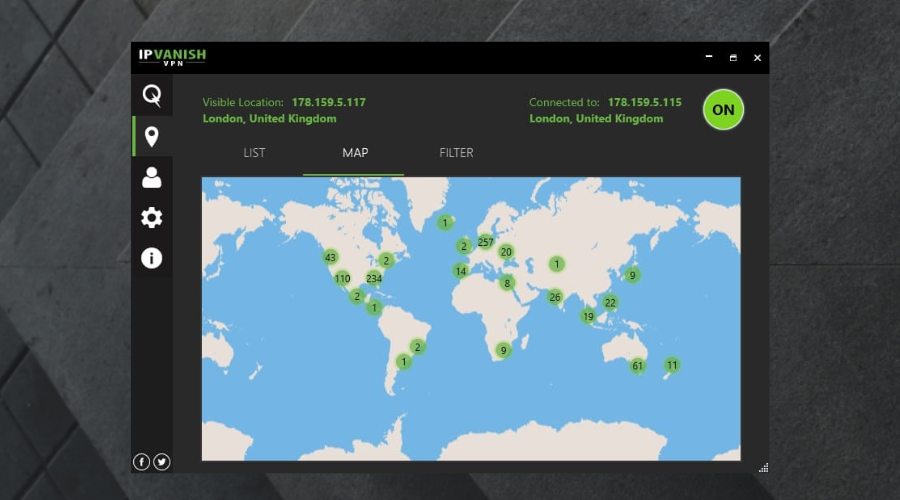This screenshot has height=500, width=900.
Task: Select the 11 server cluster near New Zealand
Action: click(672, 365)
